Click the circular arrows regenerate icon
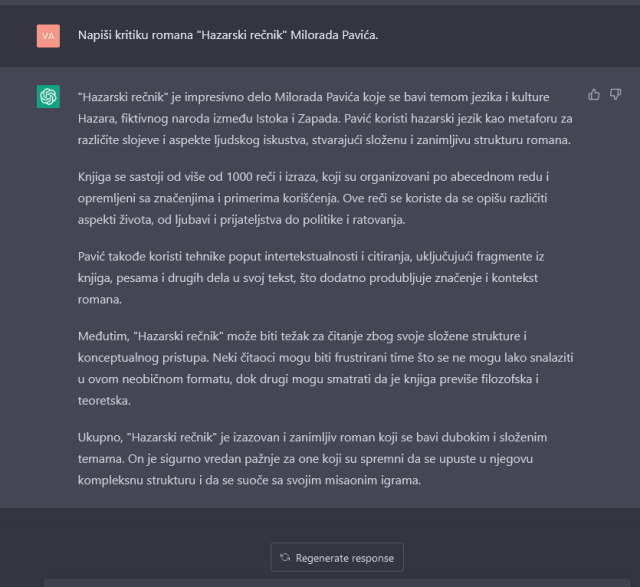 coord(285,558)
